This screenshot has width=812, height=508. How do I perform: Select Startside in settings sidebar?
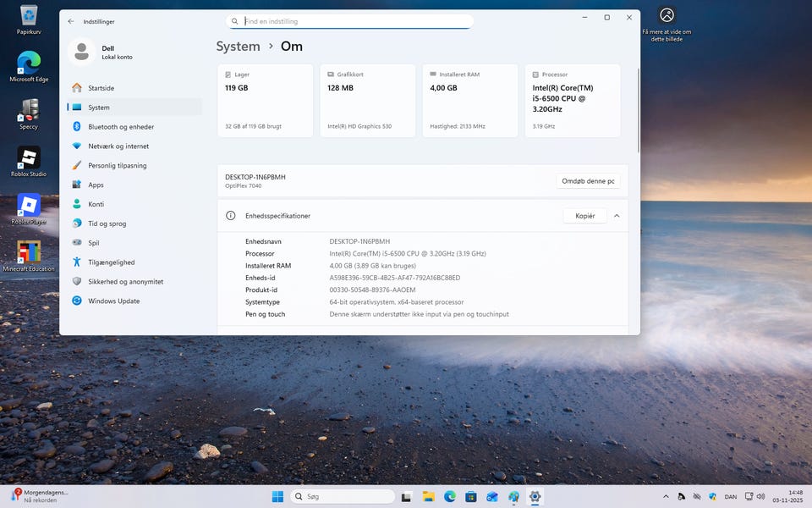point(101,88)
